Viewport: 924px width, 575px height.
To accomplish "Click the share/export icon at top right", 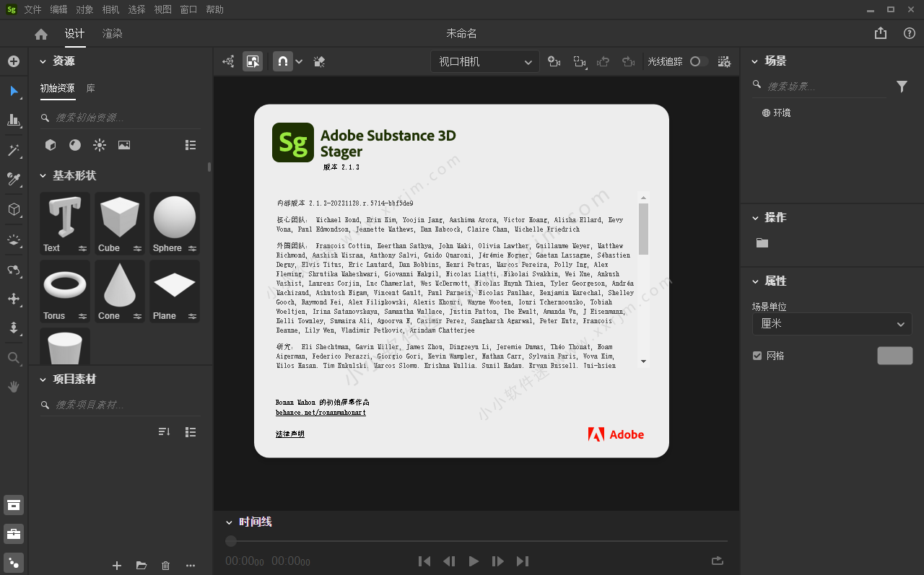I will [x=880, y=33].
